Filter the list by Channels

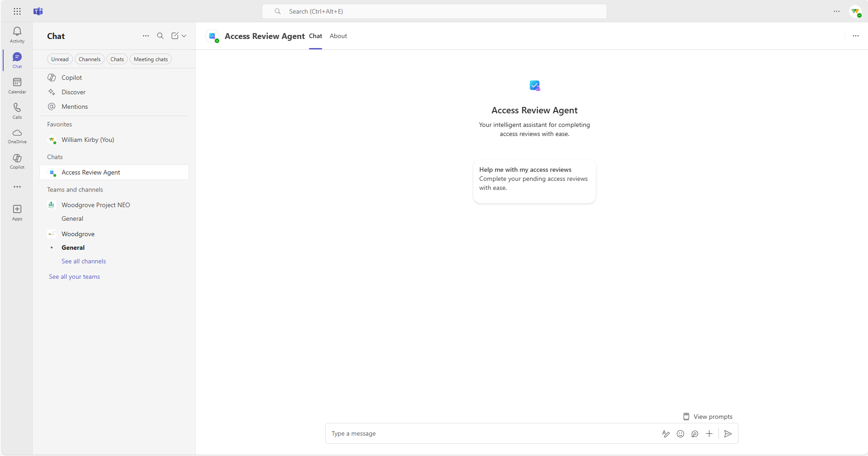(x=90, y=59)
